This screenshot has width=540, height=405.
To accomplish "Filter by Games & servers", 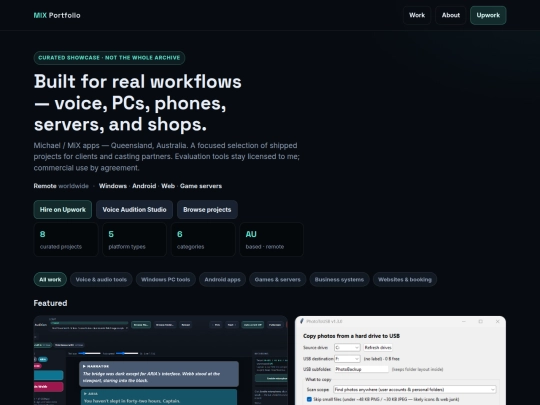I will [278, 279].
